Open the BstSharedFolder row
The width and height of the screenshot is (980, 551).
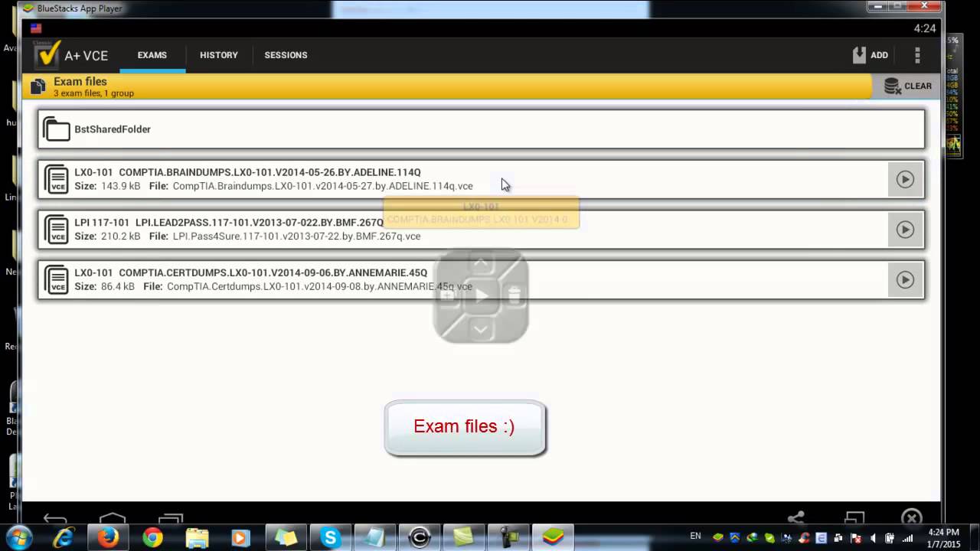(x=482, y=129)
